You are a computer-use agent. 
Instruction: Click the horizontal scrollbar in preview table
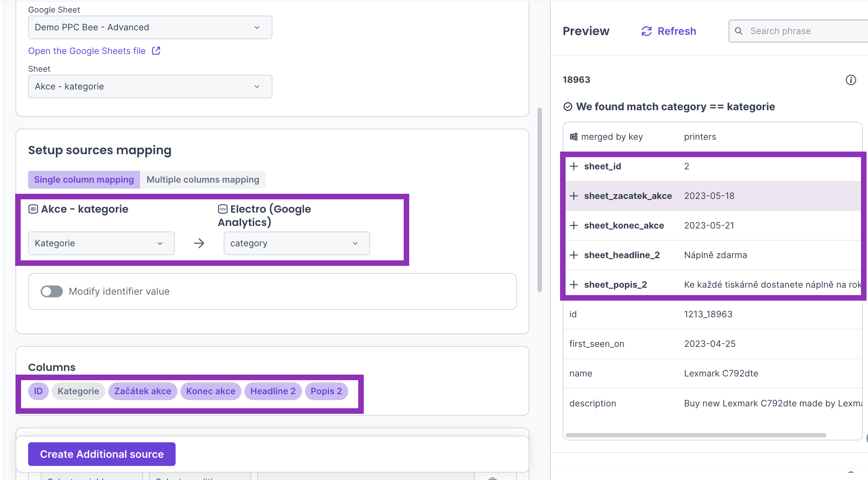(x=696, y=435)
